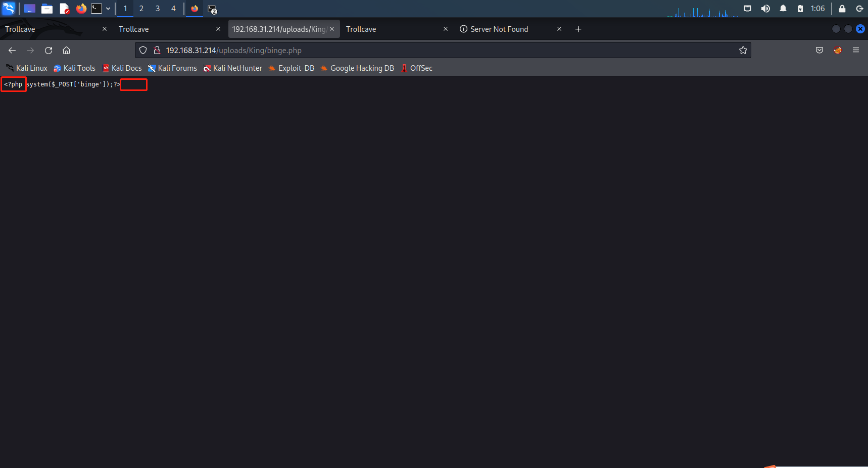The height and width of the screenshot is (468, 868).
Task: Open the Kali Forums bookmark
Action: [172, 68]
